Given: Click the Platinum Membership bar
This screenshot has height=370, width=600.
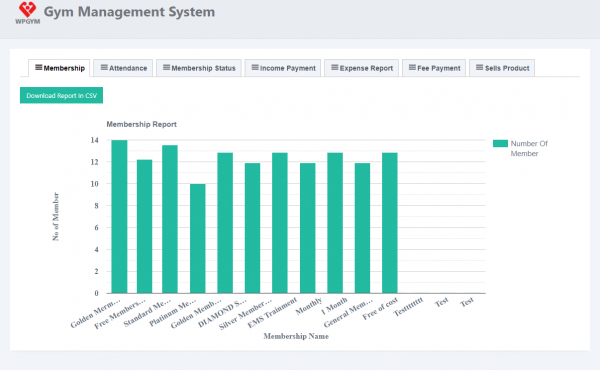Looking at the screenshot, I should (x=197, y=239).
